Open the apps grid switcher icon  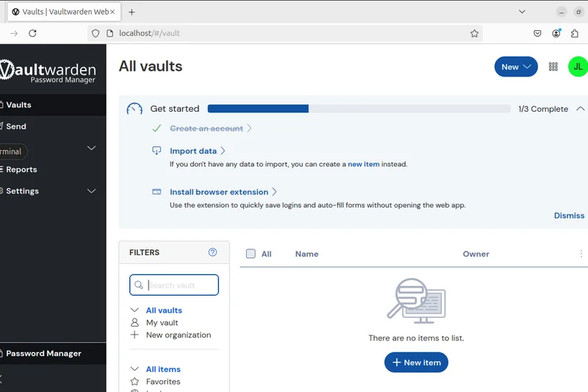[553, 67]
